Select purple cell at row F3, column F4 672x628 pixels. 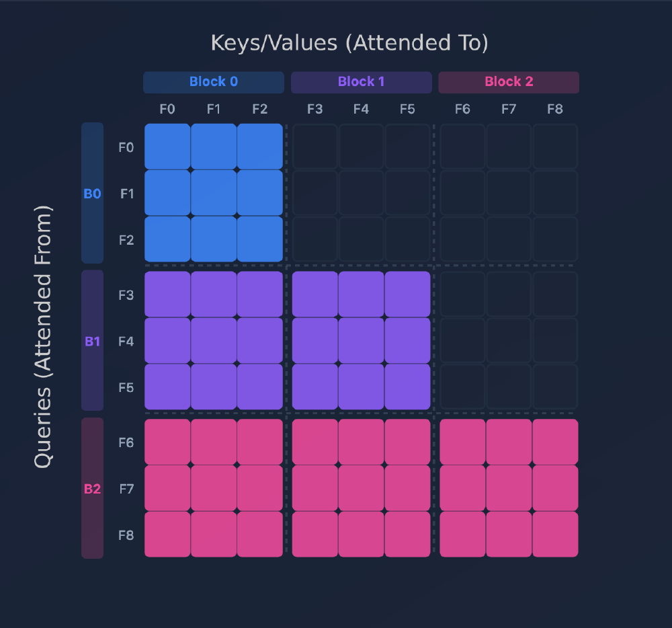[361, 295]
